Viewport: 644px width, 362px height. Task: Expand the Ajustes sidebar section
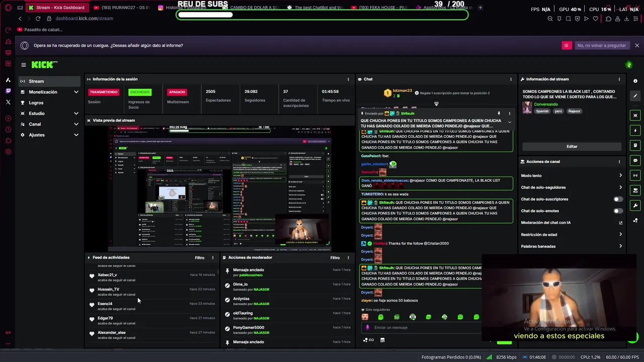(76, 135)
